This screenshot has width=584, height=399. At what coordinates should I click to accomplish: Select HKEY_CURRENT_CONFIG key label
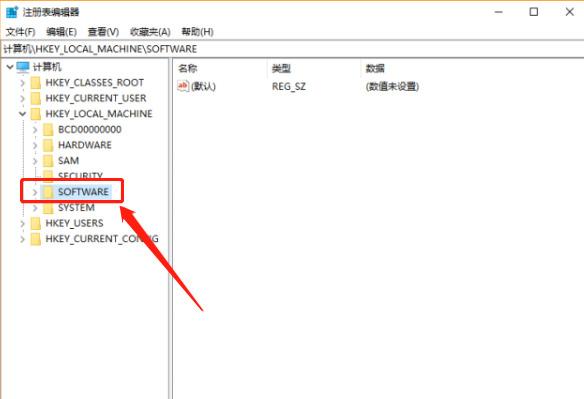coord(102,239)
